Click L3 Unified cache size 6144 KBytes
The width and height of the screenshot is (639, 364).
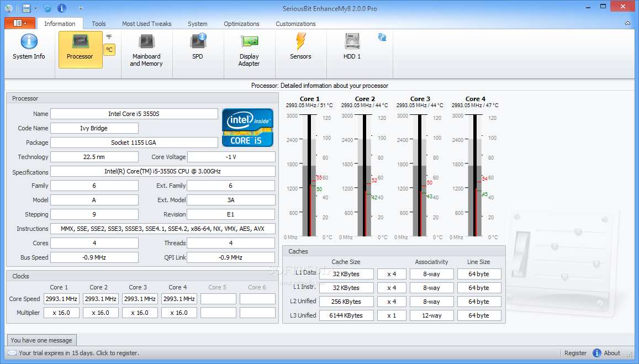[x=346, y=315]
